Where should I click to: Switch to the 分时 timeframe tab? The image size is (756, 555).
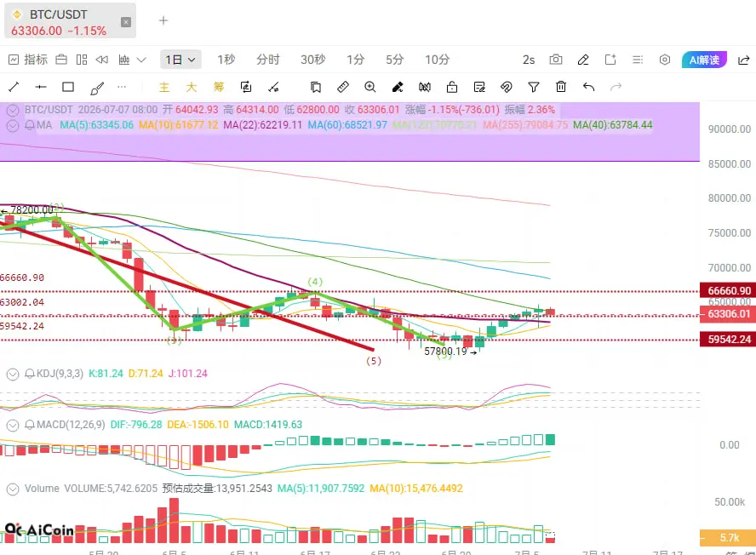pos(268,60)
